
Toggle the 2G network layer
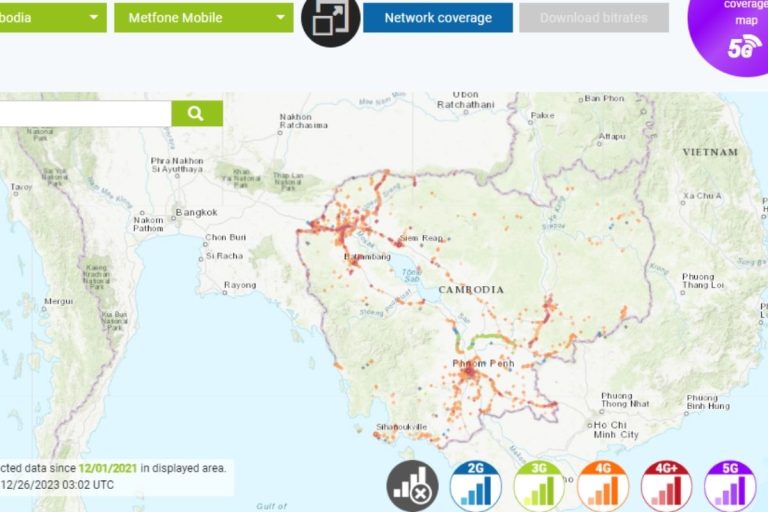point(475,487)
